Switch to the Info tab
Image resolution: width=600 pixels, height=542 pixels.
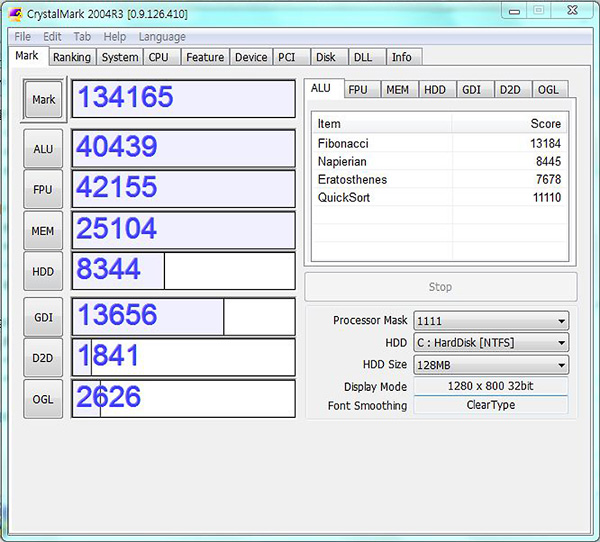pos(404,57)
